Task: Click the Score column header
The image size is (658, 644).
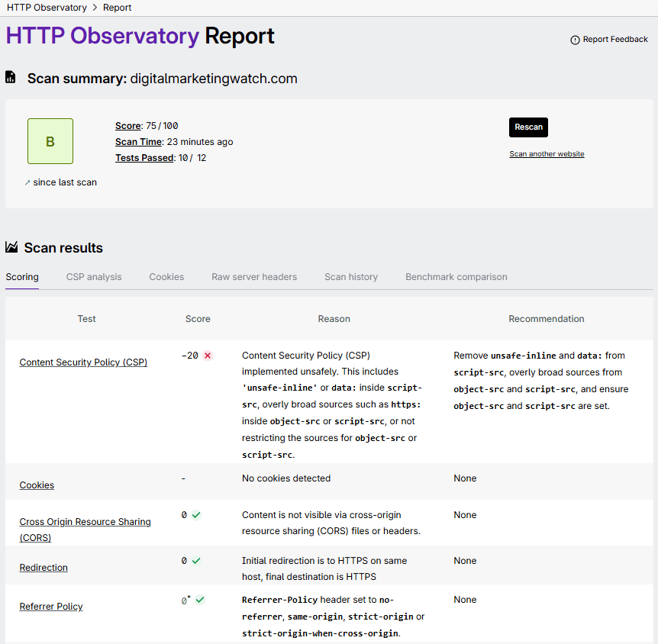Action: [198, 319]
